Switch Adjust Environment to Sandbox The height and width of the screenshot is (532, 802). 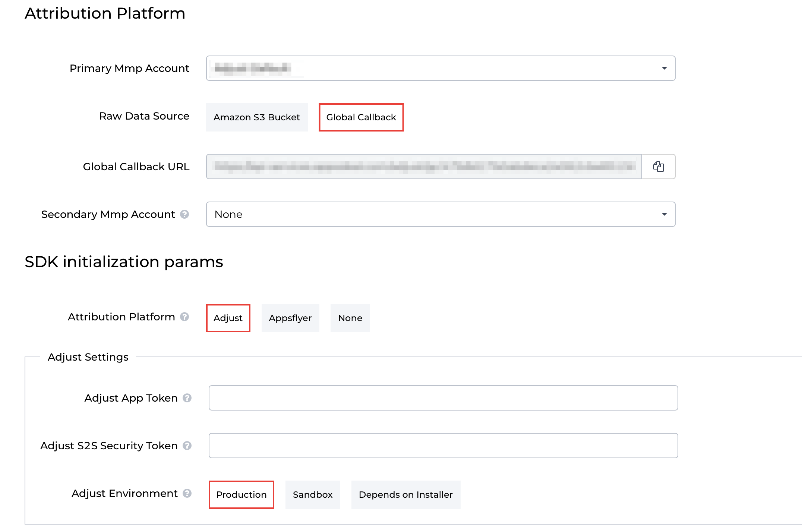(x=313, y=494)
